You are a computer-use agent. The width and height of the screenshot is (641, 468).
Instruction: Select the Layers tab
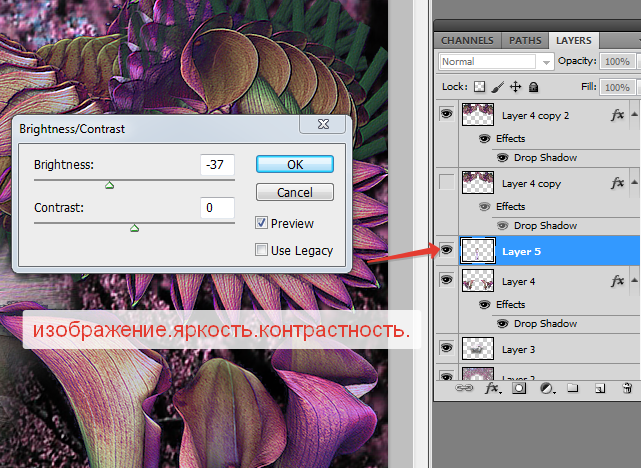point(574,40)
